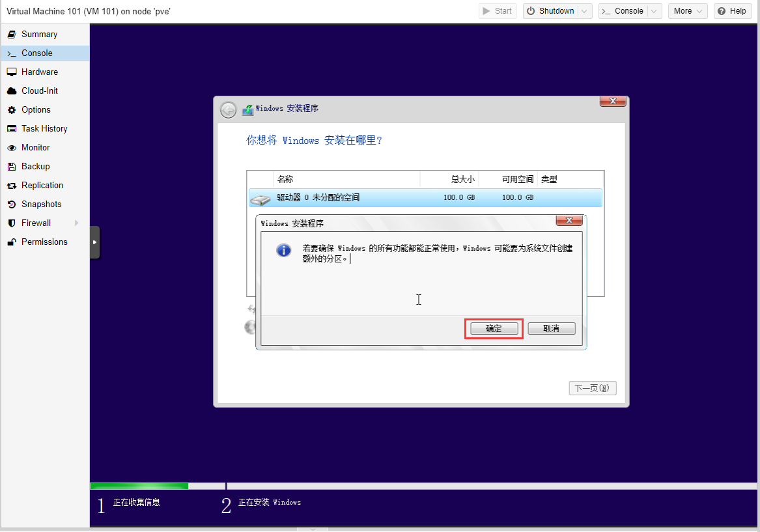Click the Summary book icon

pyautogui.click(x=11, y=35)
